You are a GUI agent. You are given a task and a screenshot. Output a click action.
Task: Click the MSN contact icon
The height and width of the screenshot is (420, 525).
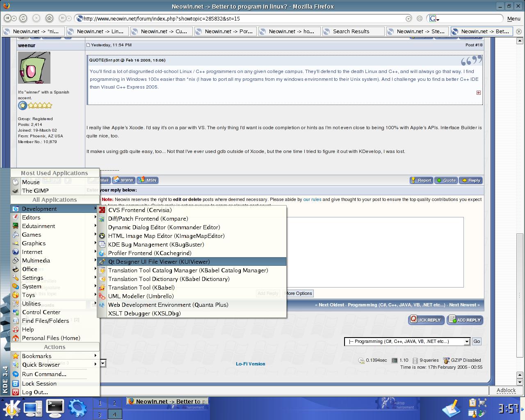[147, 180]
